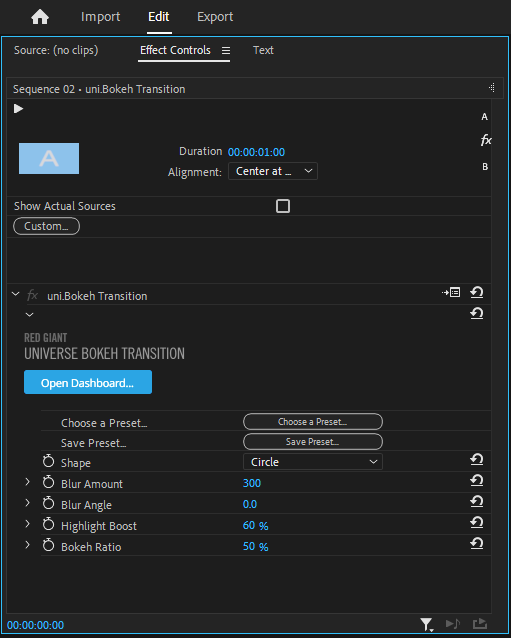Viewport: 511px width, 638px height.
Task: Click the Open Dashboard button
Action: point(88,382)
